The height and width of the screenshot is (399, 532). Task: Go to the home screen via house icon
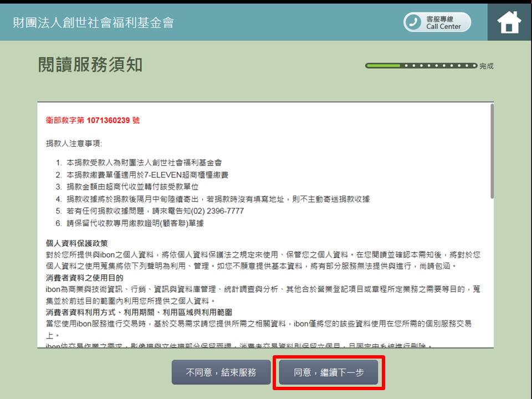(509, 22)
